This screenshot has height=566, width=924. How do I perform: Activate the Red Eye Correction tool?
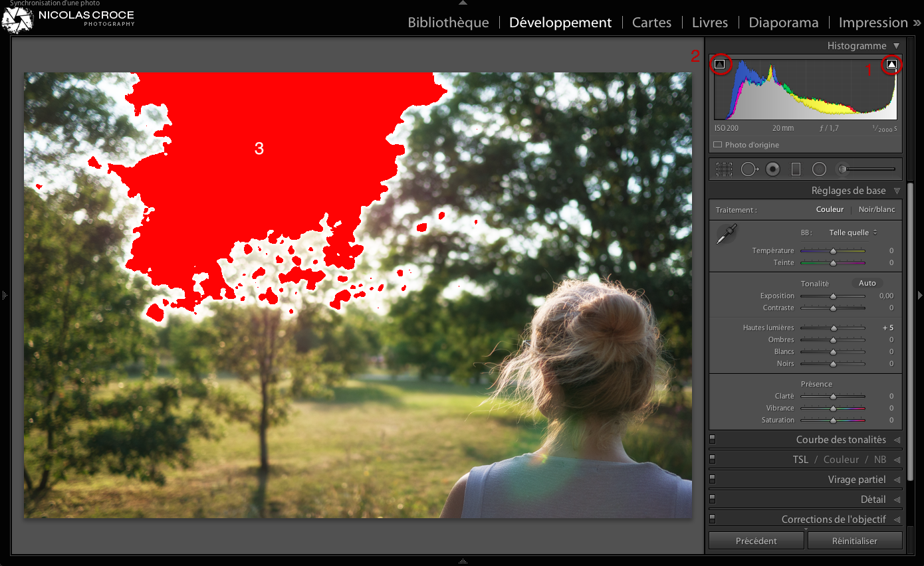(x=772, y=169)
